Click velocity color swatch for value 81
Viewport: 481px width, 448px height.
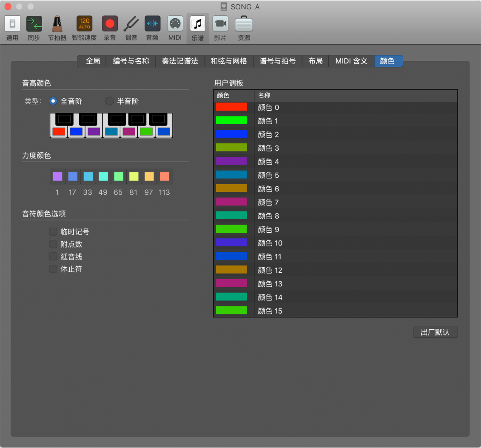click(x=134, y=177)
